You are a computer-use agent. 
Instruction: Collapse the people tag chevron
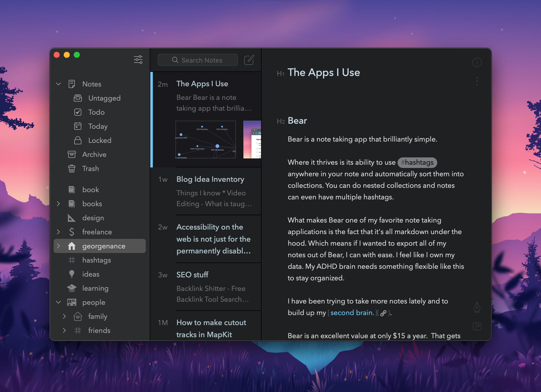click(x=58, y=302)
